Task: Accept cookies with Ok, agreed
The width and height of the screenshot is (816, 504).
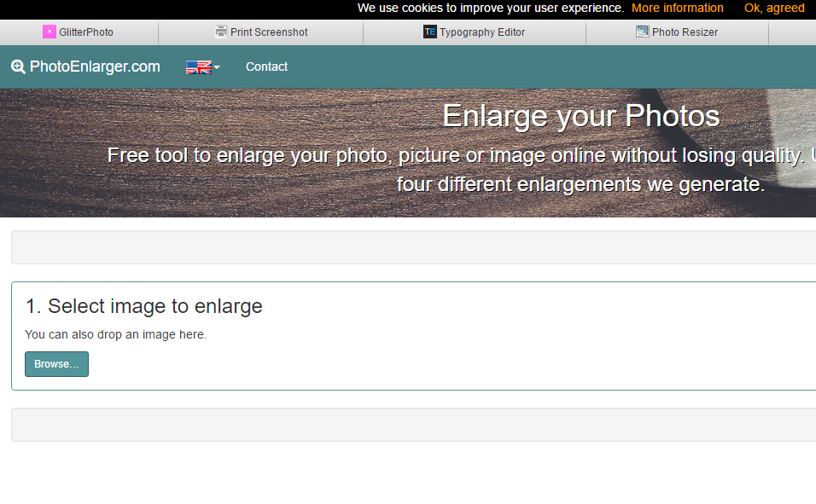Action: 774,8
